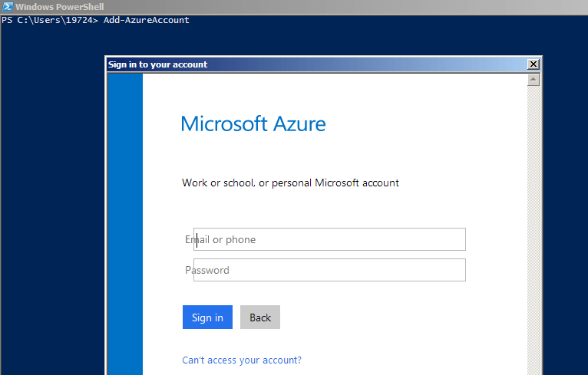The width and height of the screenshot is (588, 375).
Task: Click the 'Windows PowerShell' window title text
Action: pos(60,7)
